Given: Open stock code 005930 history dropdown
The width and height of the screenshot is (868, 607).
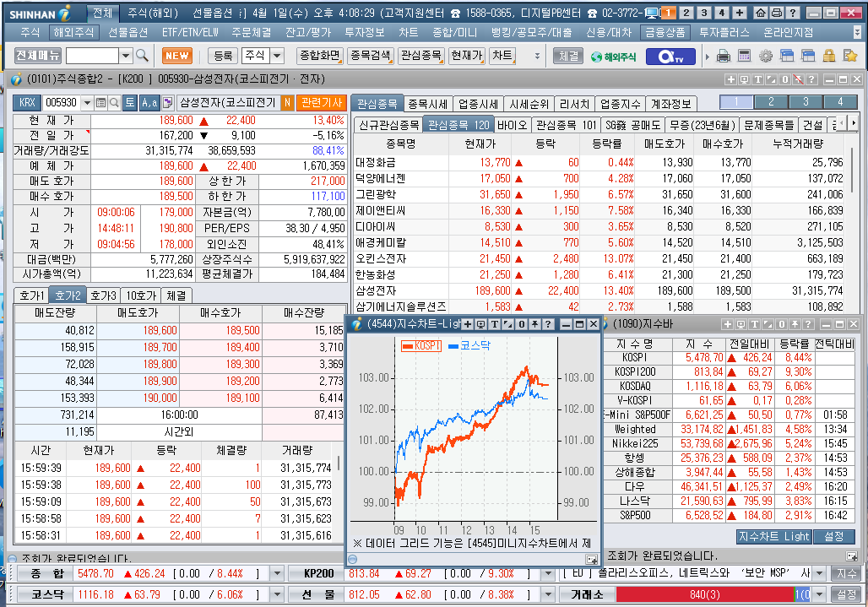Looking at the screenshot, I should click(x=87, y=102).
